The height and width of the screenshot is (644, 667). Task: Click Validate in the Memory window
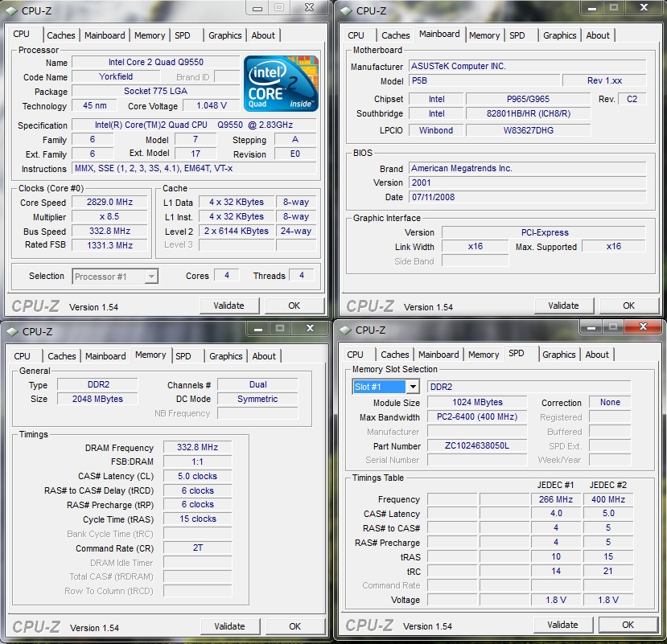click(x=229, y=626)
